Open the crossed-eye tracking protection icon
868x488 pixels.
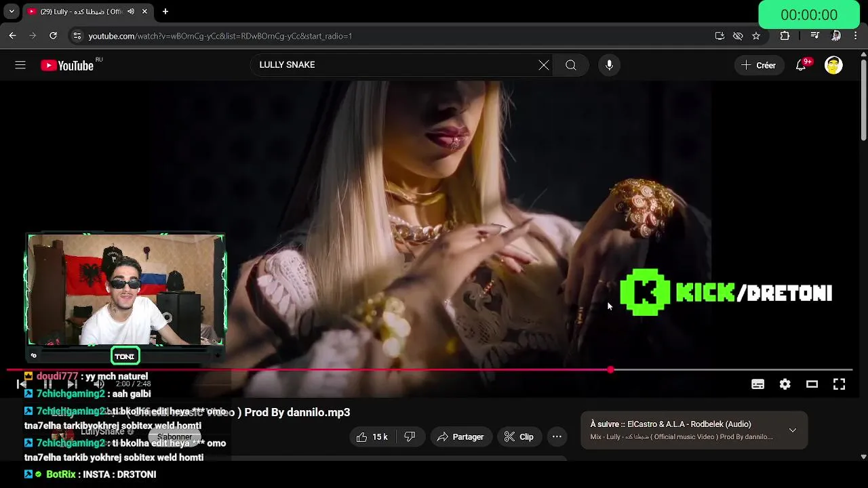click(x=738, y=36)
